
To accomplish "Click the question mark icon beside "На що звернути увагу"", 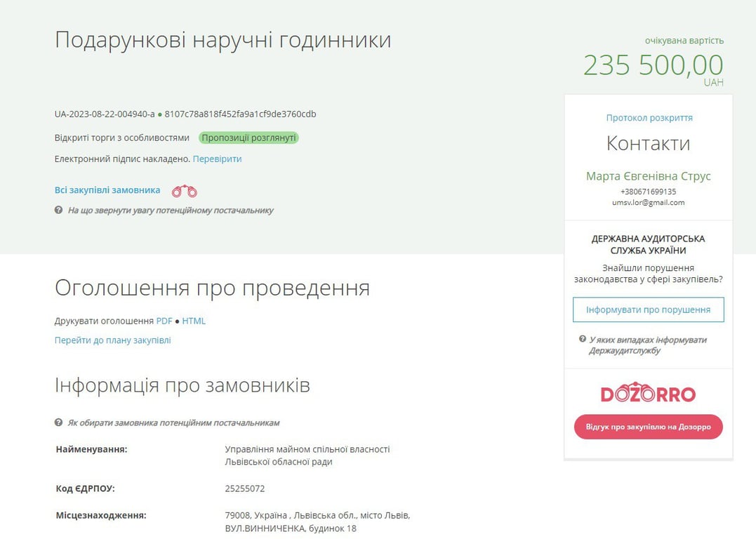I will (x=59, y=210).
